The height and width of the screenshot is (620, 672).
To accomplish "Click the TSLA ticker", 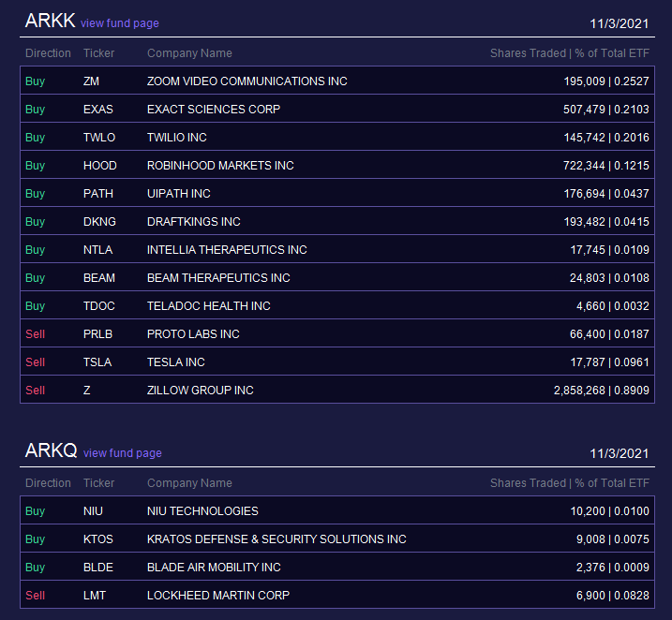I will point(97,362).
